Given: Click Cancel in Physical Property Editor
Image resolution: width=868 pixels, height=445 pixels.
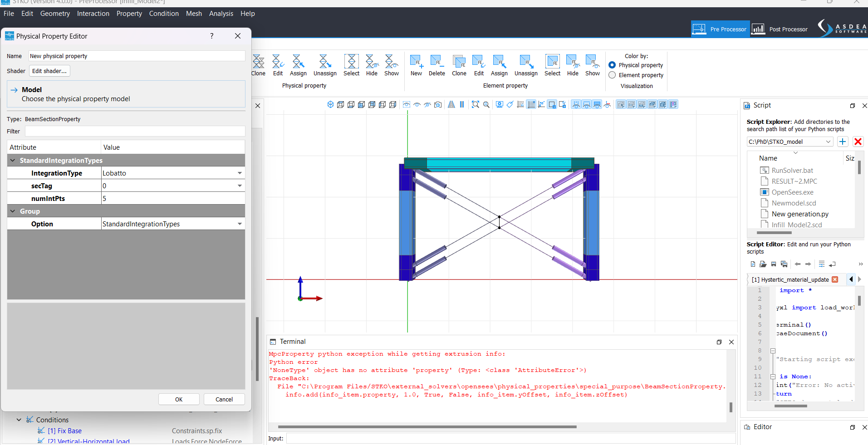Looking at the screenshot, I should tap(224, 399).
